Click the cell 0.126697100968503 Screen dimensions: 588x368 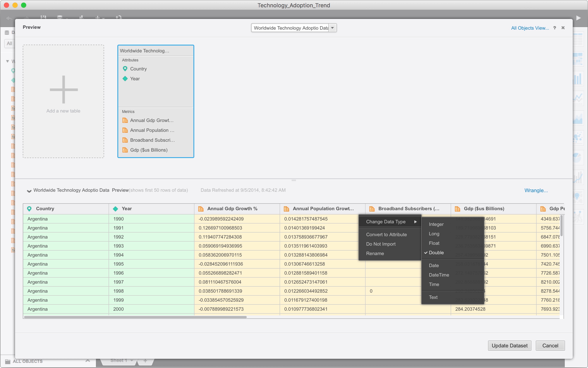click(x=237, y=228)
